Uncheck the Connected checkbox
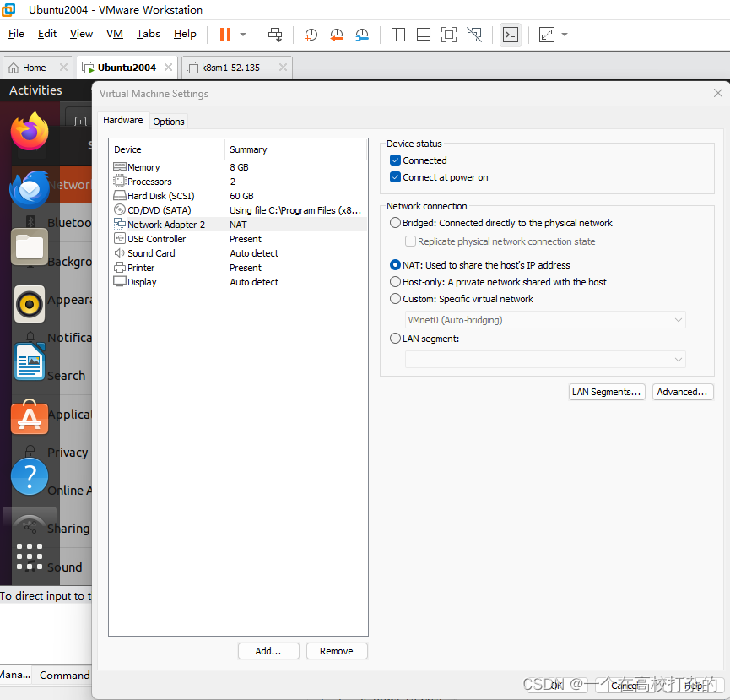This screenshot has height=700, width=730. (395, 160)
